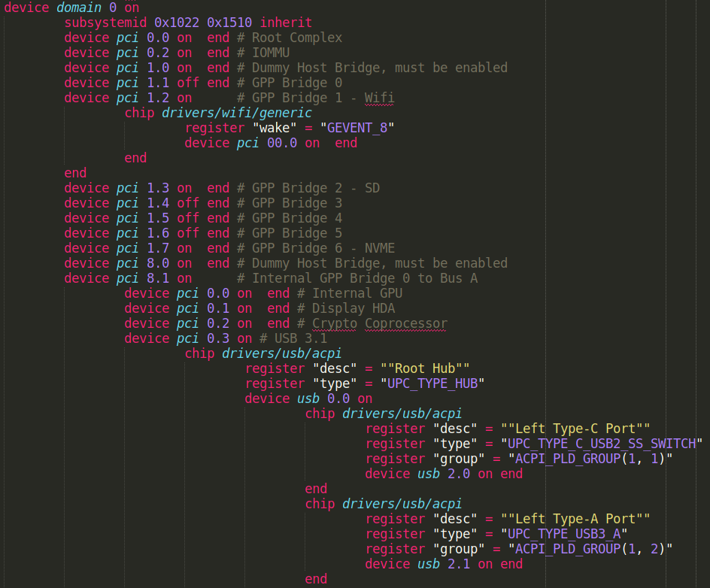Click the underlined word "Coprocessor"
Image resolution: width=710 pixels, height=588 pixels.
click(x=406, y=323)
